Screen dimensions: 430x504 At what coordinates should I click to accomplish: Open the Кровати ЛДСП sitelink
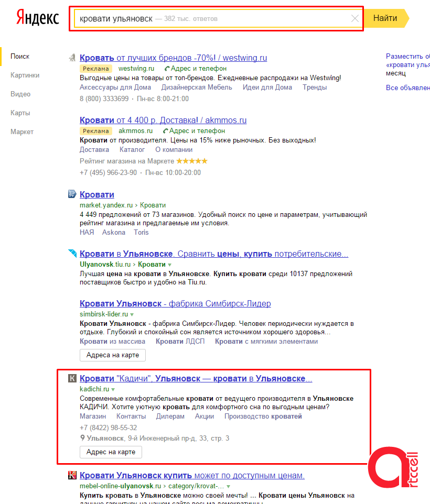180,342
